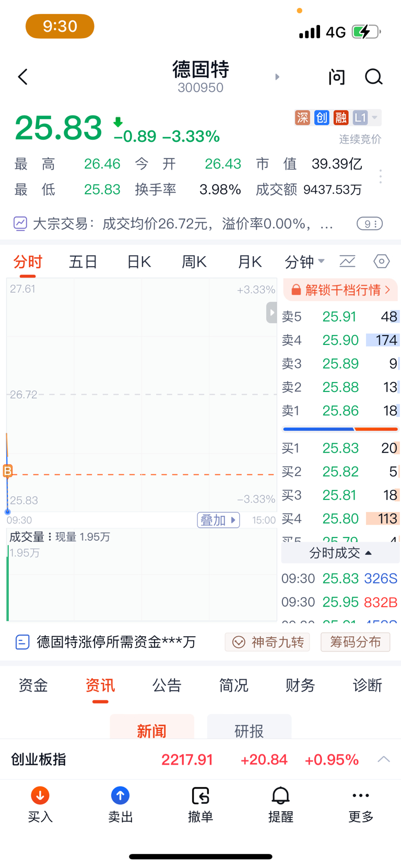Open the 叠加 overlay button
401x868 pixels.
[x=218, y=520]
